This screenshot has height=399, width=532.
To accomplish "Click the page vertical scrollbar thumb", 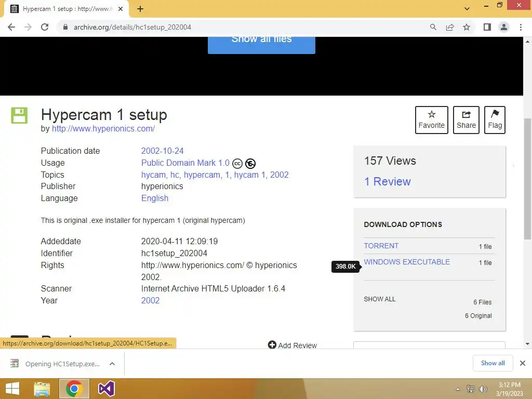I will [x=528, y=179].
